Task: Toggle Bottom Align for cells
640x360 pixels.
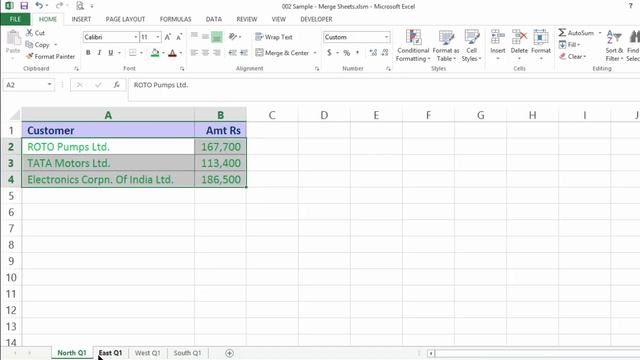Action: click(x=217, y=37)
